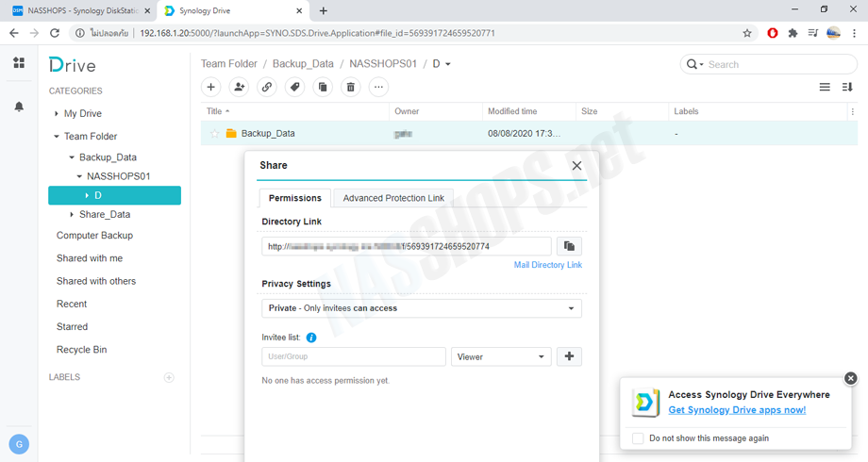Collapse Backup_Data tree node
Viewport: 868px width, 462px height.
tap(72, 157)
